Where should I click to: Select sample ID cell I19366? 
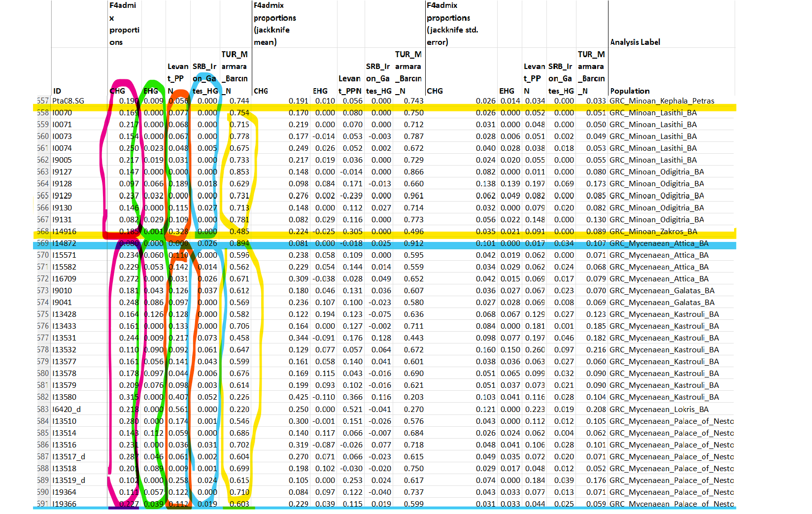[x=65, y=504]
